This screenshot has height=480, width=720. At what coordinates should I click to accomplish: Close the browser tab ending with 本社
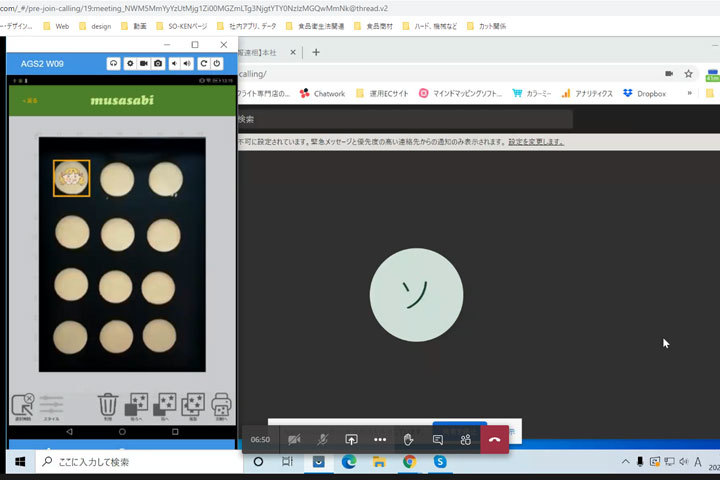(293, 52)
